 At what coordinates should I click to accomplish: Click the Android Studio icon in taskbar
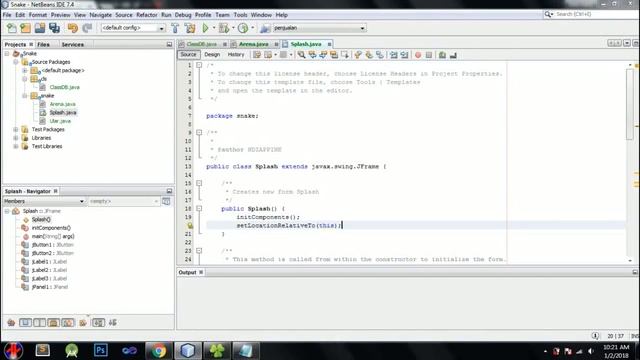click(71, 351)
